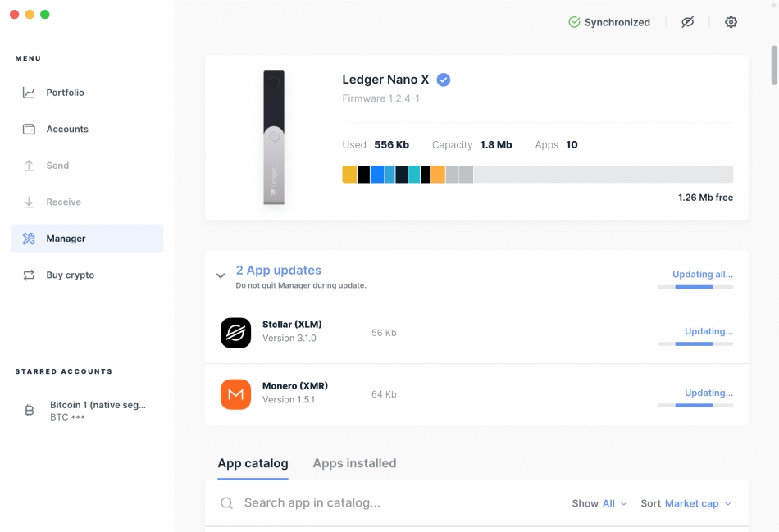Click the Stellar (XLM) app name
779x532 pixels.
click(292, 325)
